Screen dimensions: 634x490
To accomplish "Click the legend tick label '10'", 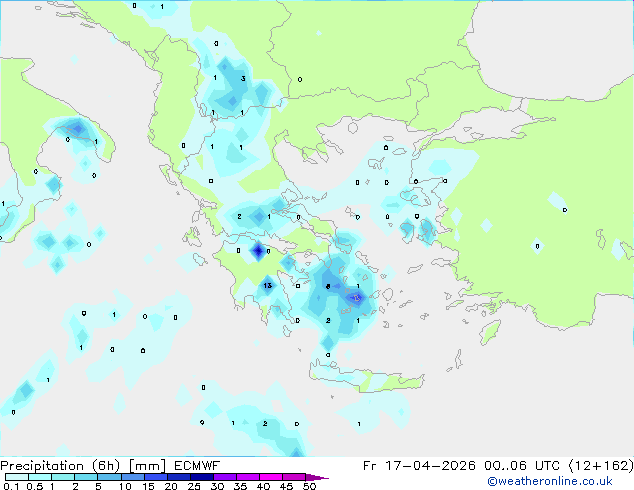I will [125, 486].
